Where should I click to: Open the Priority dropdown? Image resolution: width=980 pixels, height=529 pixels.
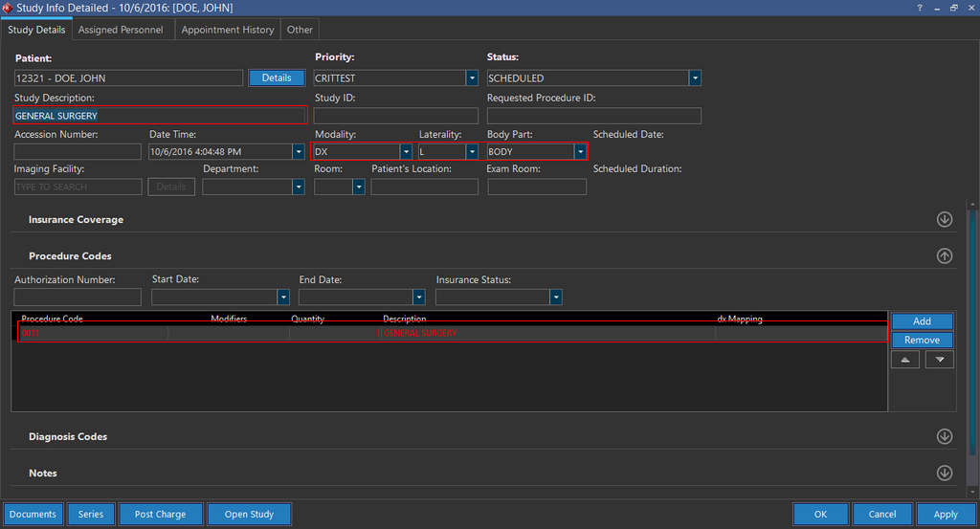click(x=472, y=78)
